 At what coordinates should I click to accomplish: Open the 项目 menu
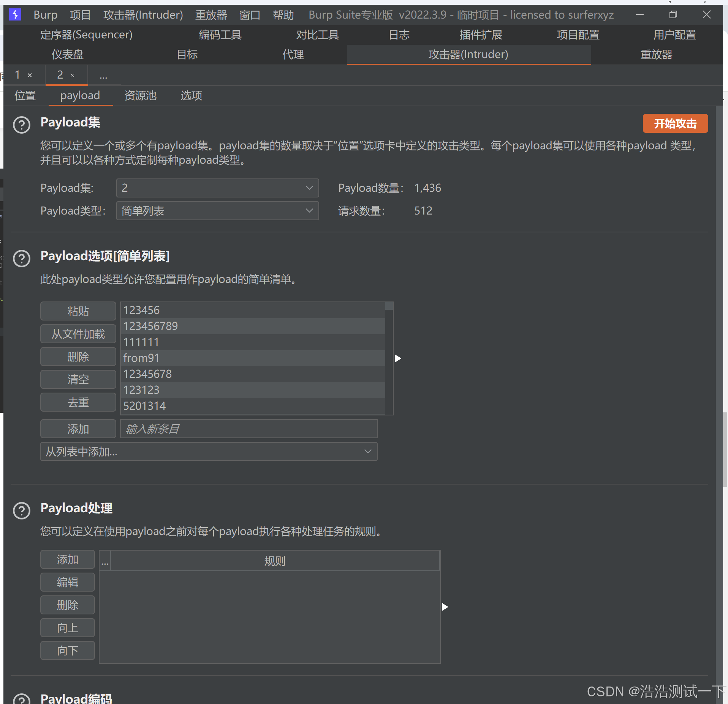[x=80, y=15]
